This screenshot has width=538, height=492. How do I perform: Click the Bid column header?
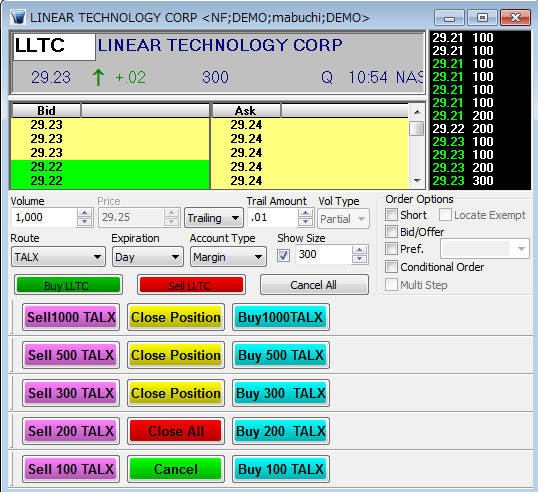point(46,110)
